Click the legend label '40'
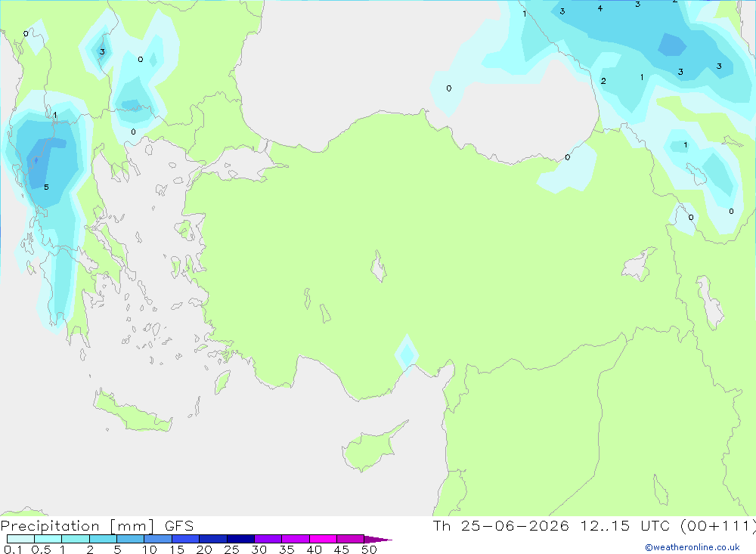 click(314, 549)
